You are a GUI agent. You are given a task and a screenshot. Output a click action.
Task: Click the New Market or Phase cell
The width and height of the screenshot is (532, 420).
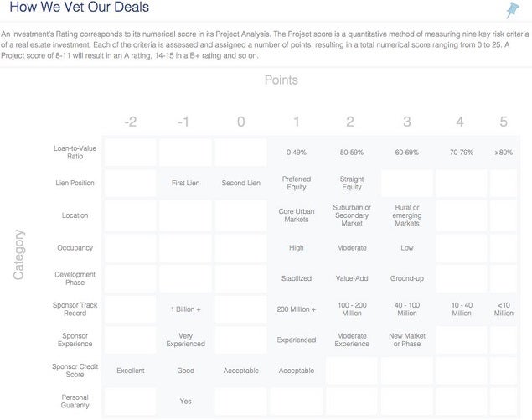(x=407, y=340)
